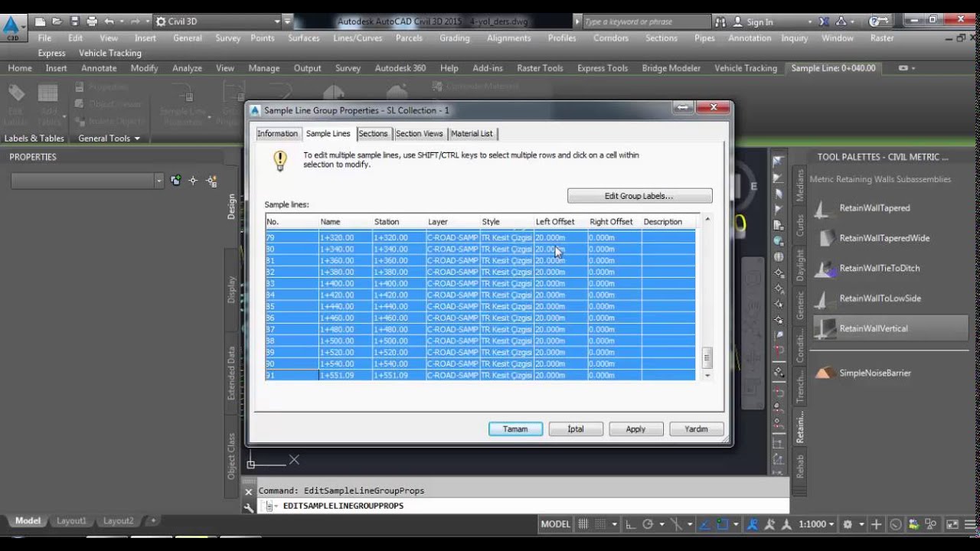Click the annotation monitor plus icon in status bar
The width and height of the screenshot is (980, 551).
pyautogui.click(x=877, y=524)
